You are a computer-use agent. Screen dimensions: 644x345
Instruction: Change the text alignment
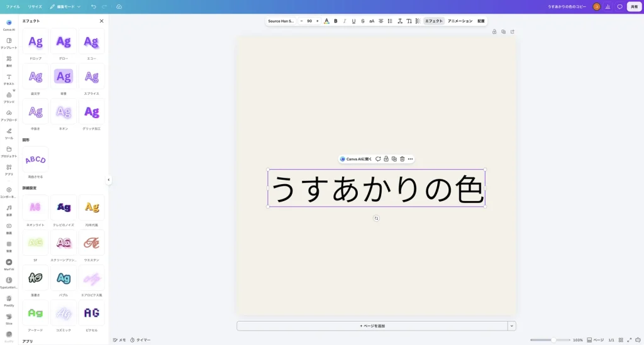(380, 21)
